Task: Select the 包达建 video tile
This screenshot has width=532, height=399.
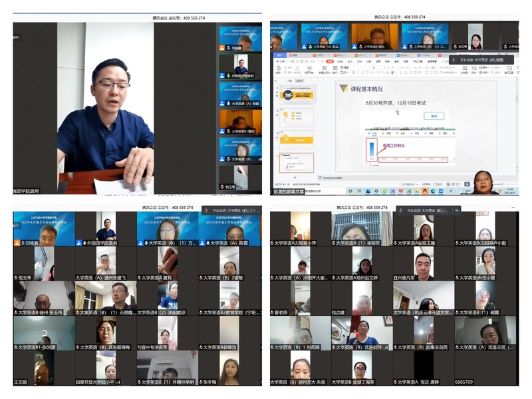Action: tap(362, 298)
